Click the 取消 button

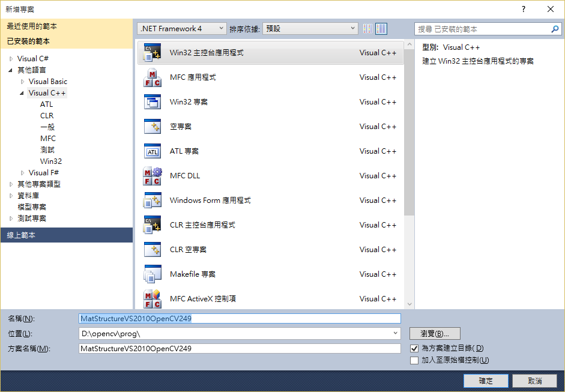pyautogui.click(x=535, y=381)
